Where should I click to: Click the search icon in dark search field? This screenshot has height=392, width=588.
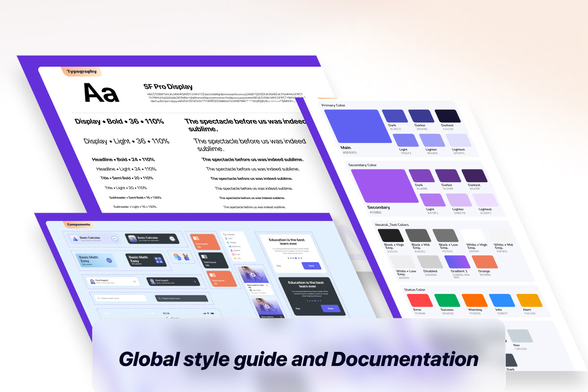tap(160, 298)
